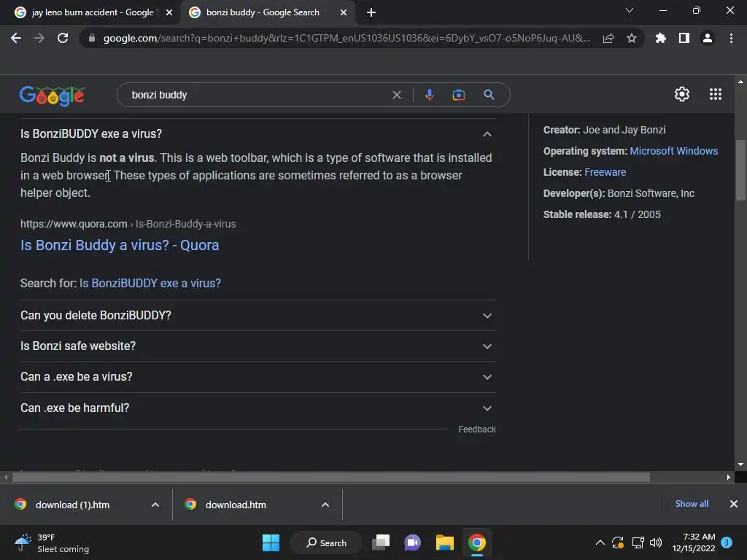Viewport: 747px width, 560px height.
Task: Open Task View on taskbar
Action: pyautogui.click(x=381, y=542)
